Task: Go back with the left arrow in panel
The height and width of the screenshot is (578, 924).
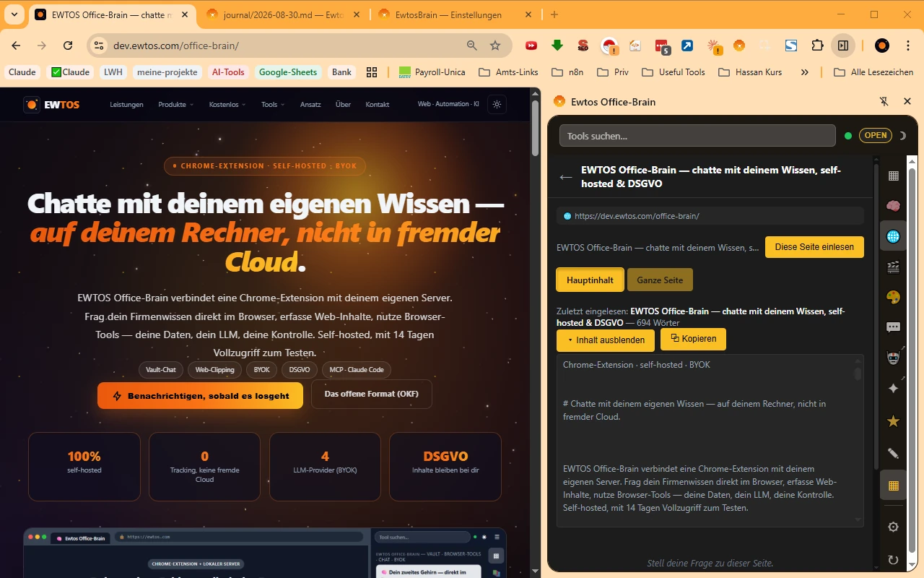Action: pos(566,177)
